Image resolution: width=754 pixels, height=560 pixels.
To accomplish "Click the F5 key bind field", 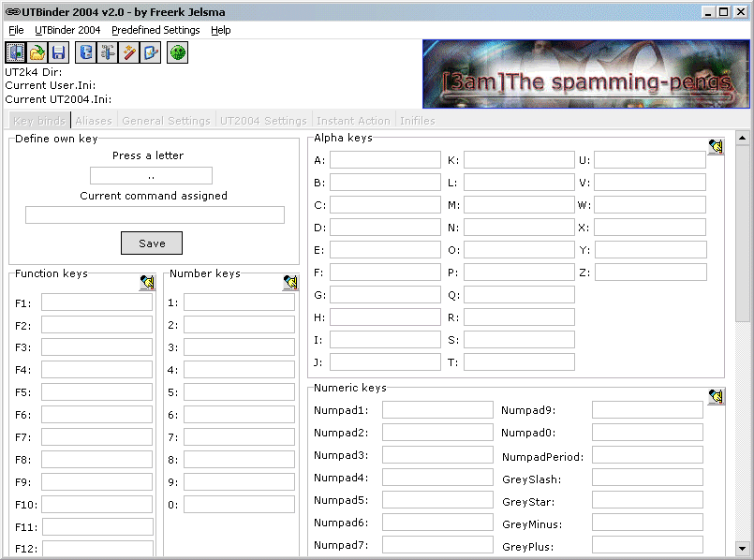I will tap(96, 392).
